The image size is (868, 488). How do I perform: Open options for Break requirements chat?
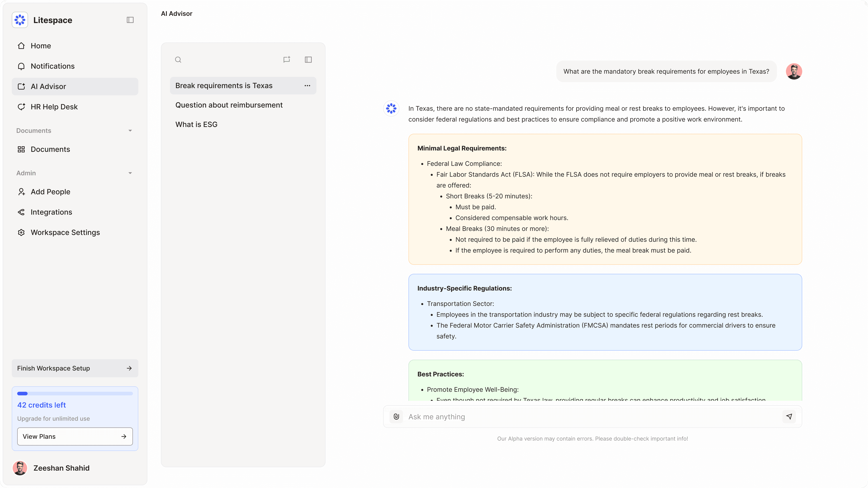[307, 86]
